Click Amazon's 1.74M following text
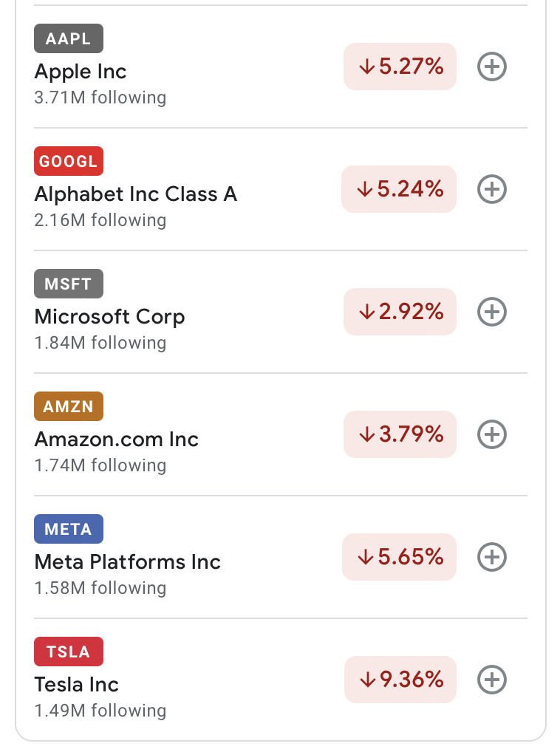The height and width of the screenshot is (752, 560). click(x=100, y=465)
